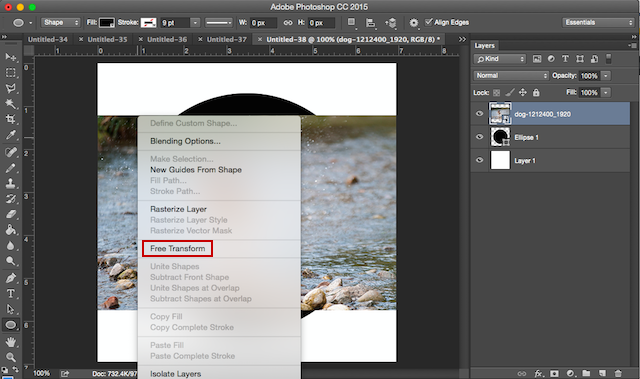Switch to the Untitled-37 tab
640x379 pixels.
click(x=227, y=40)
